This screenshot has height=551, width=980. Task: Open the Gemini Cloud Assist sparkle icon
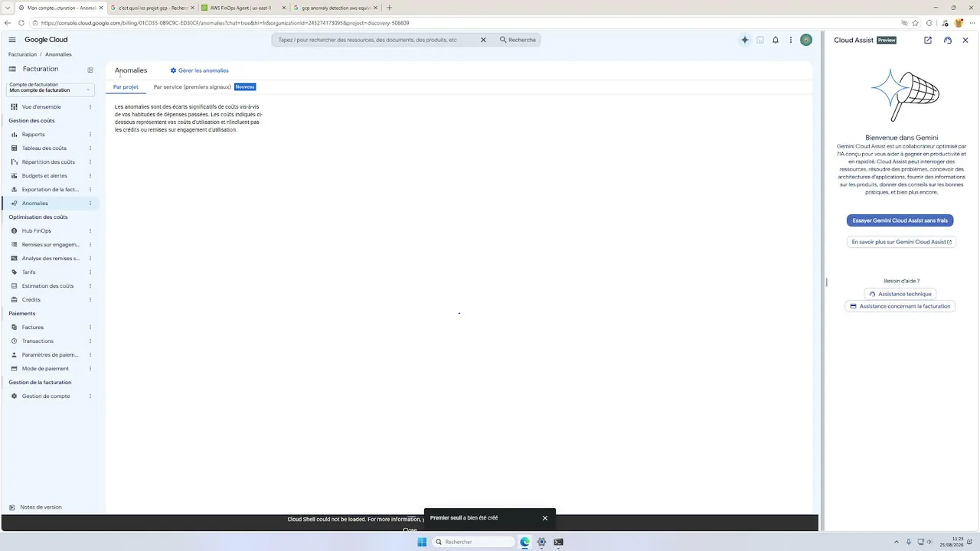click(744, 40)
